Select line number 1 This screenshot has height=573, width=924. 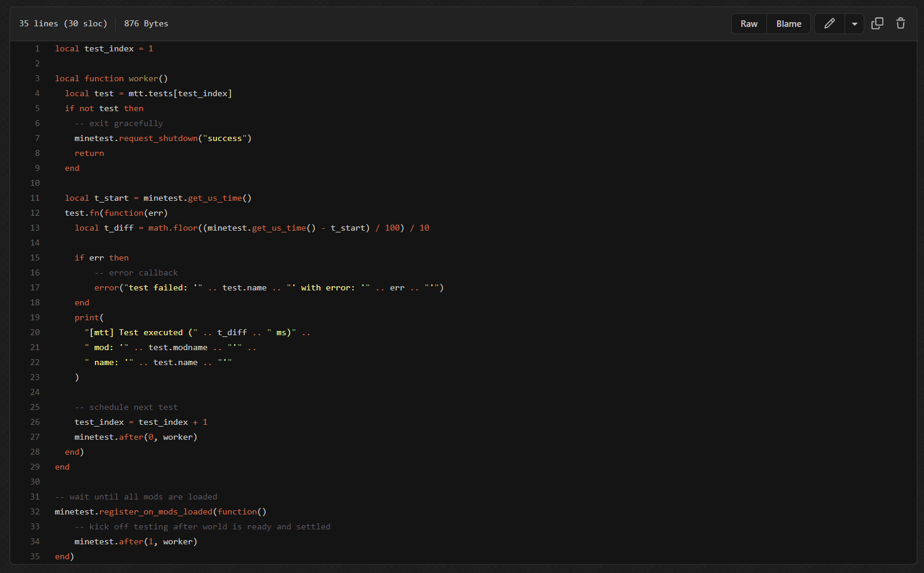37,49
